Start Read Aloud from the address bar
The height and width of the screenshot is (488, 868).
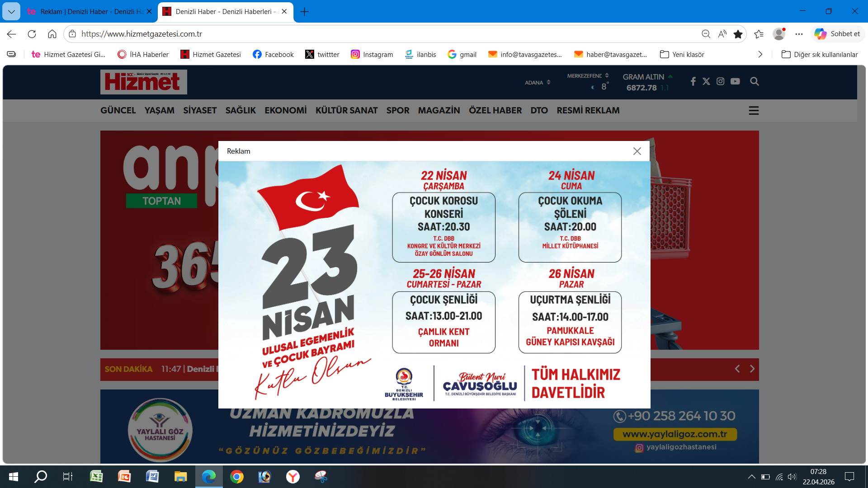click(x=722, y=34)
